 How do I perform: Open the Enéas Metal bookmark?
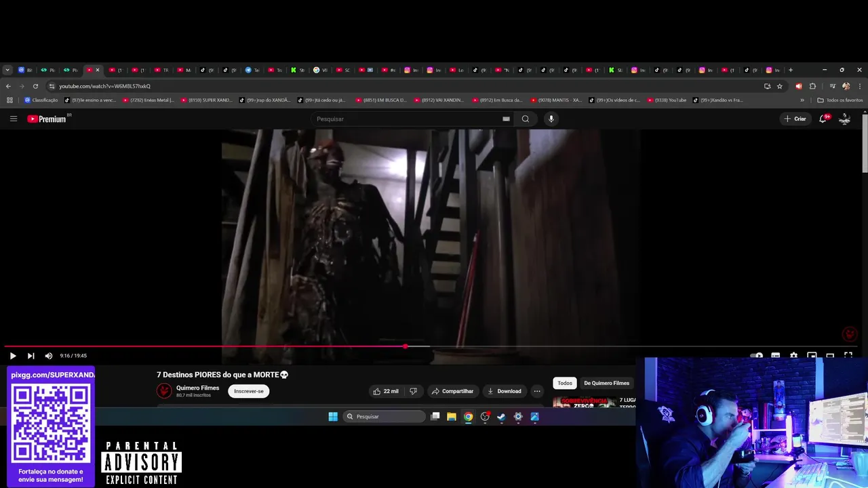pos(149,100)
